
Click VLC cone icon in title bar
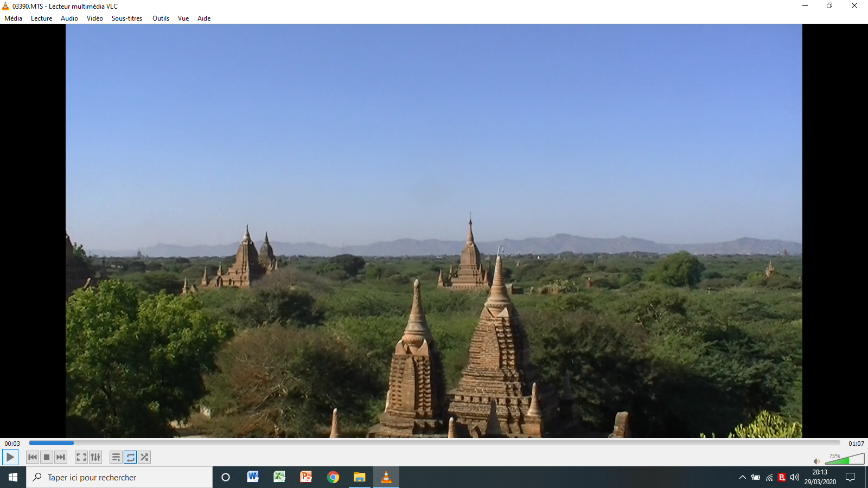pyautogui.click(x=5, y=6)
